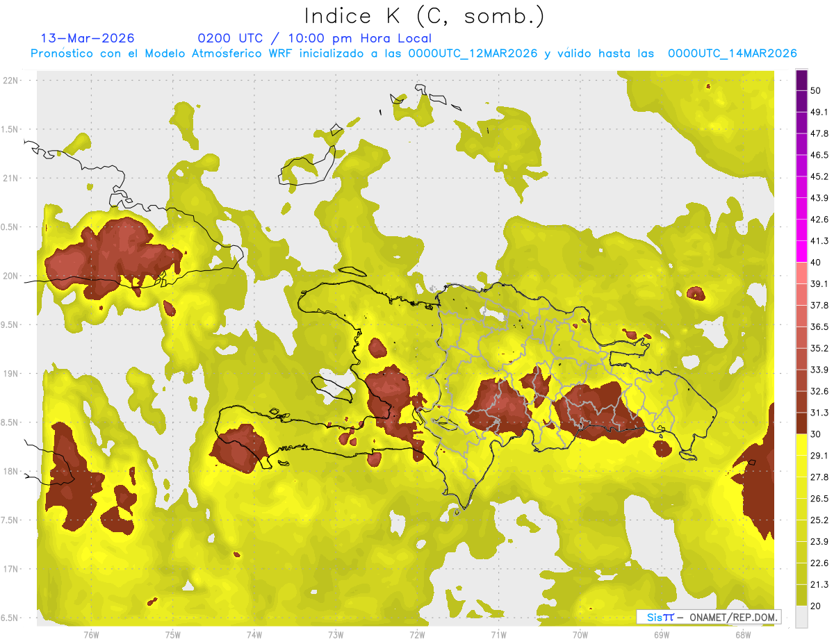Image resolution: width=834 pixels, height=644 pixels.
Task: Click the legend value "25.2"
Action: (x=819, y=520)
